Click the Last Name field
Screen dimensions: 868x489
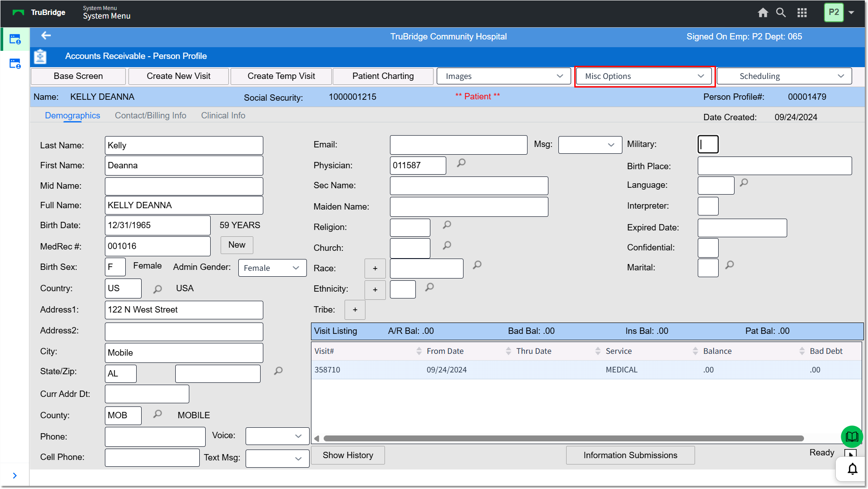tap(184, 146)
